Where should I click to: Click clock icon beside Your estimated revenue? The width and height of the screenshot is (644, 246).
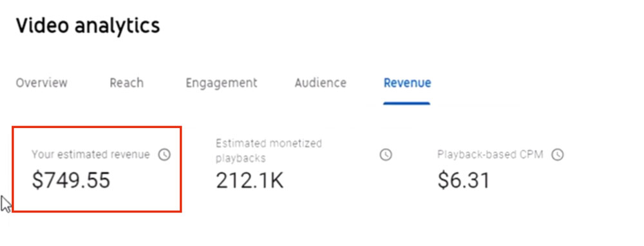[x=164, y=155]
